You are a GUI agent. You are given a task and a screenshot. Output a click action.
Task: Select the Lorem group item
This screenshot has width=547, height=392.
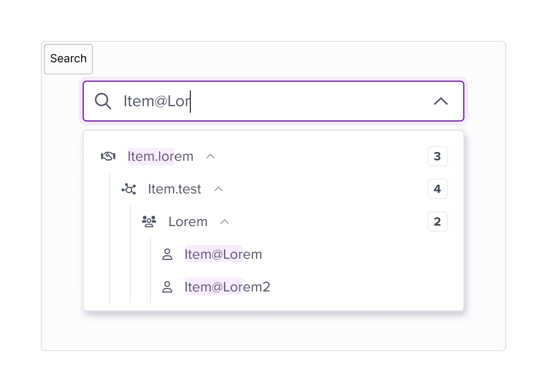(188, 222)
